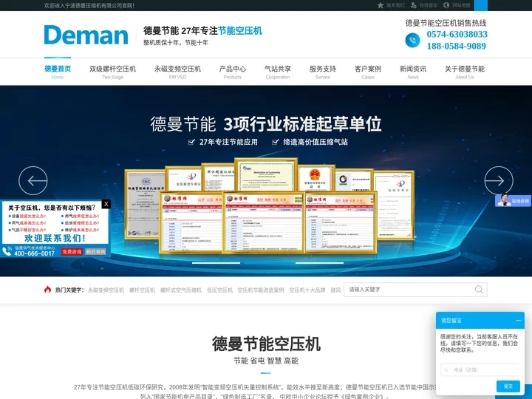Viewport: 532px width, 399px height.
Task: Click the 0574-63038033 phone number
Action: click(457, 34)
